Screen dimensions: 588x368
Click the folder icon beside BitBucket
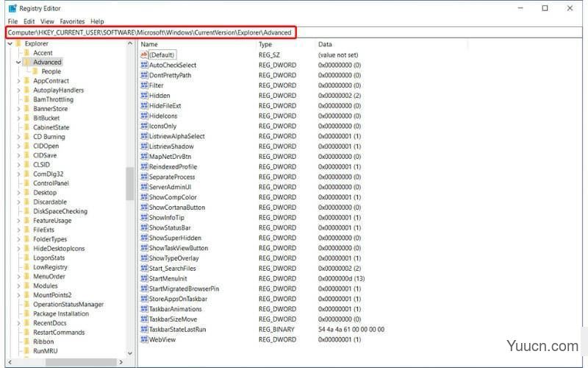click(x=27, y=118)
